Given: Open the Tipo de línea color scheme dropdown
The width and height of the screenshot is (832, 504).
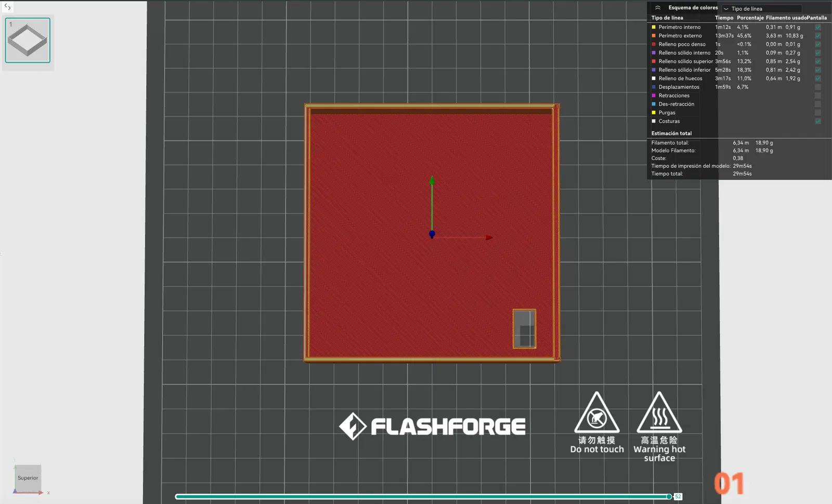Looking at the screenshot, I should (x=762, y=8).
